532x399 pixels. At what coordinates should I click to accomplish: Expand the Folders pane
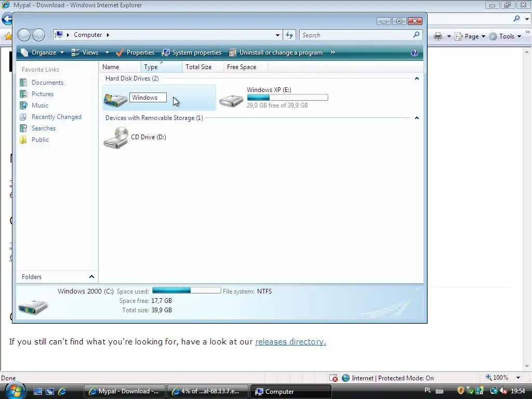click(x=91, y=277)
